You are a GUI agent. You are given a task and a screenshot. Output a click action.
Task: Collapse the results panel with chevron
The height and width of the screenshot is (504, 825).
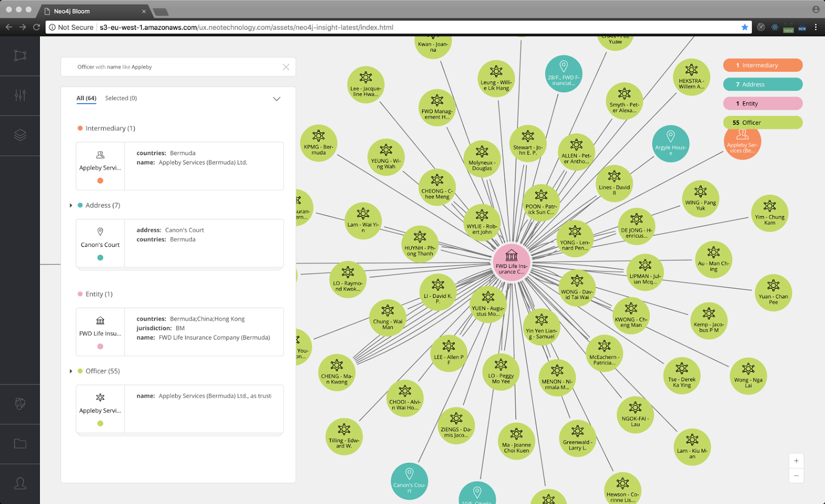[276, 99]
